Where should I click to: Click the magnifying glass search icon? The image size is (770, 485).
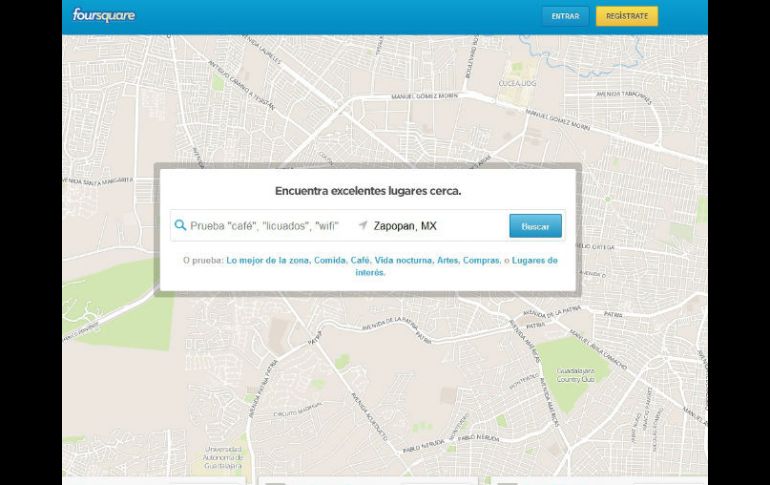180,226
